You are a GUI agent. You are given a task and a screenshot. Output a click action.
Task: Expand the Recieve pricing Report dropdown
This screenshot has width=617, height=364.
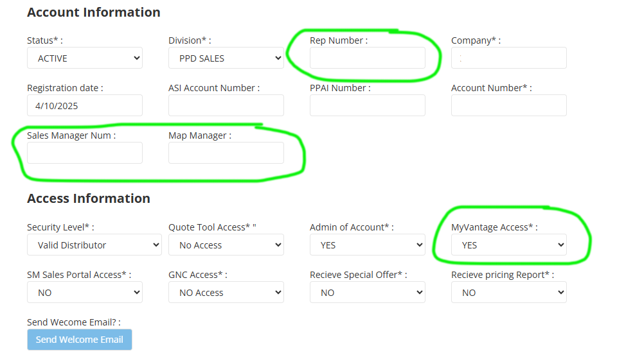click(508, 292)
